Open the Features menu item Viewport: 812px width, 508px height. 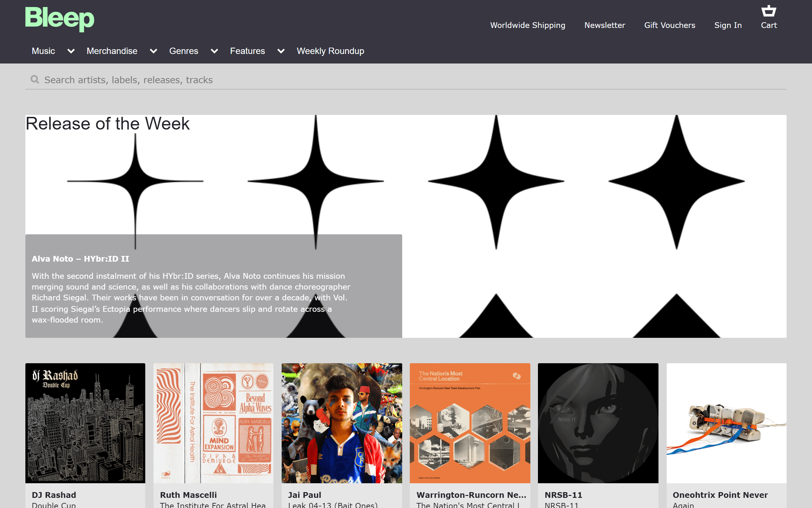[x=247, y=51]
